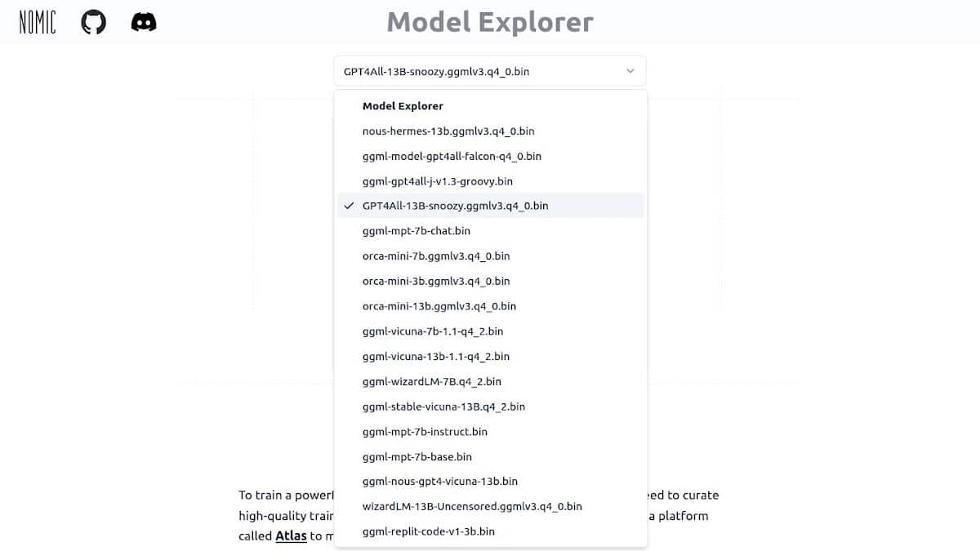Click checked GPT4All-13B-snoozy option in list

pyautogui.click(x=455, y=206)
